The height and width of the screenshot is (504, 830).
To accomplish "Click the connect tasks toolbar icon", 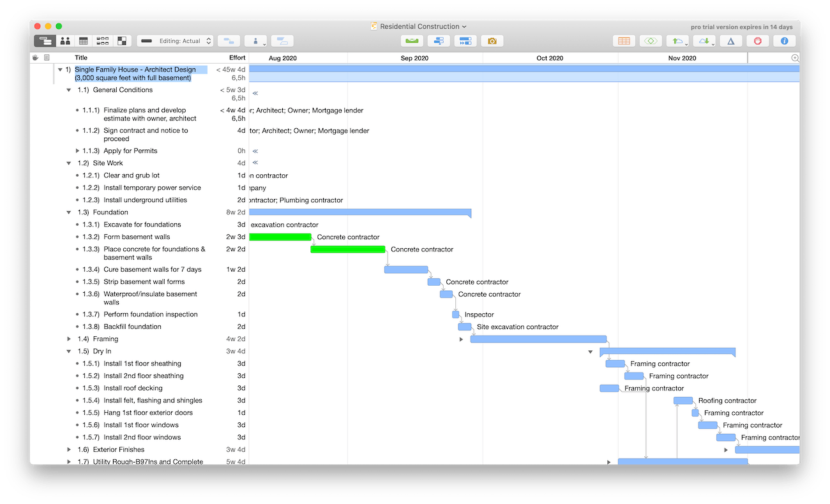I will 229,41.
